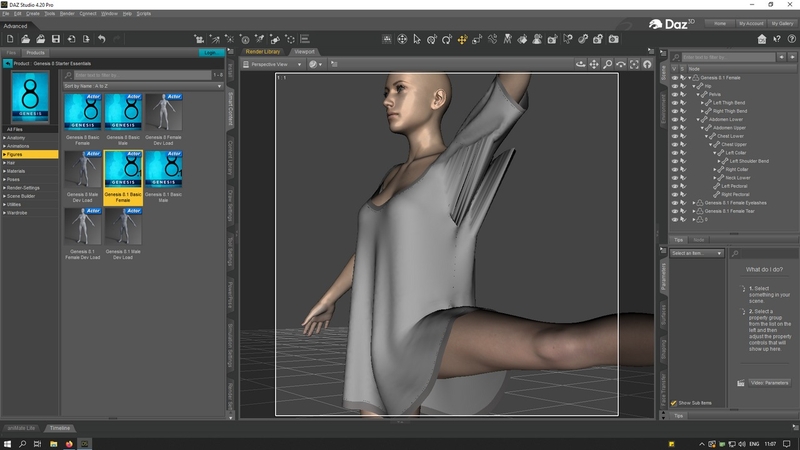Open a file with the folder icon
The height and width of the screenshot is (450, 800).
(x=26, y=39)
